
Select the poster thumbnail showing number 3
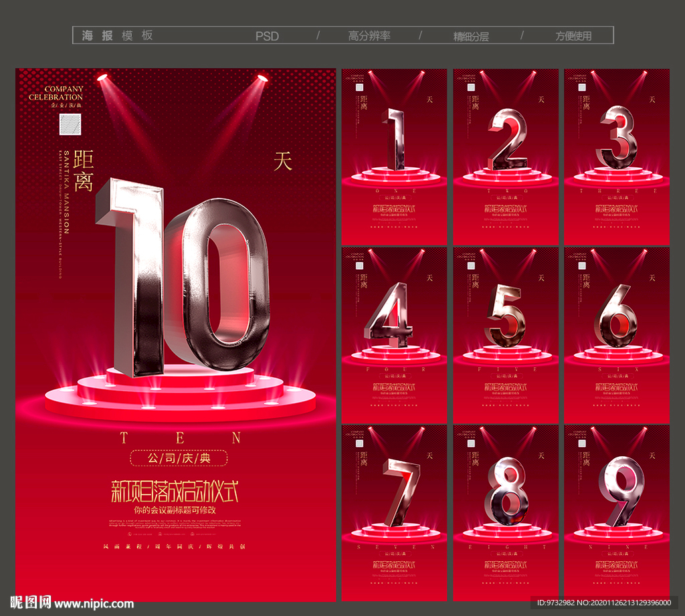[x=616, y=157]
